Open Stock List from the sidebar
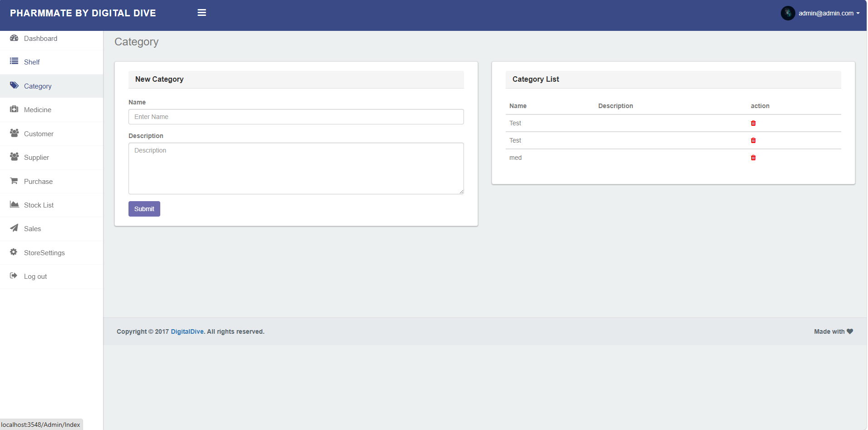Image resolution: width=868 pixels, height=430 pixels. 39,205
